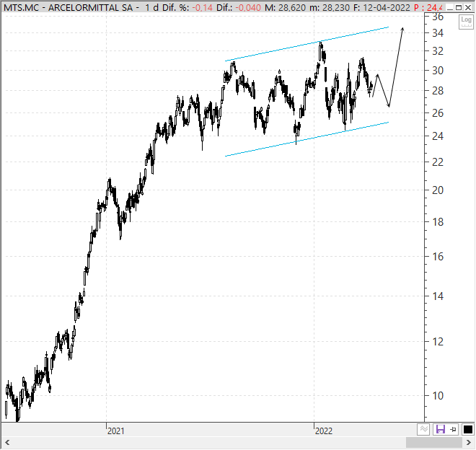This screenshot has height=450, width=476.
Task: Click the purple floppy disk save icon
Action: (x=440, y=429)
